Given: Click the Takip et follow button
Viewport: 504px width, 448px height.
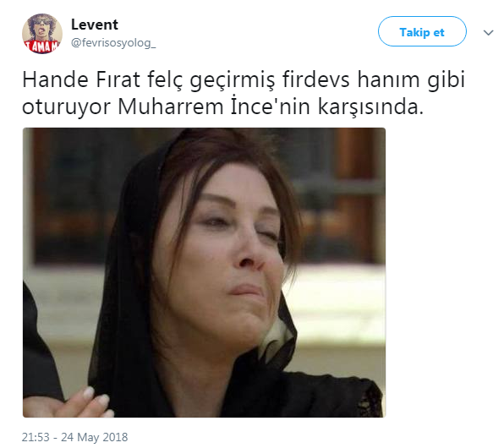Looking at the screenshot, I should (422, 31).
